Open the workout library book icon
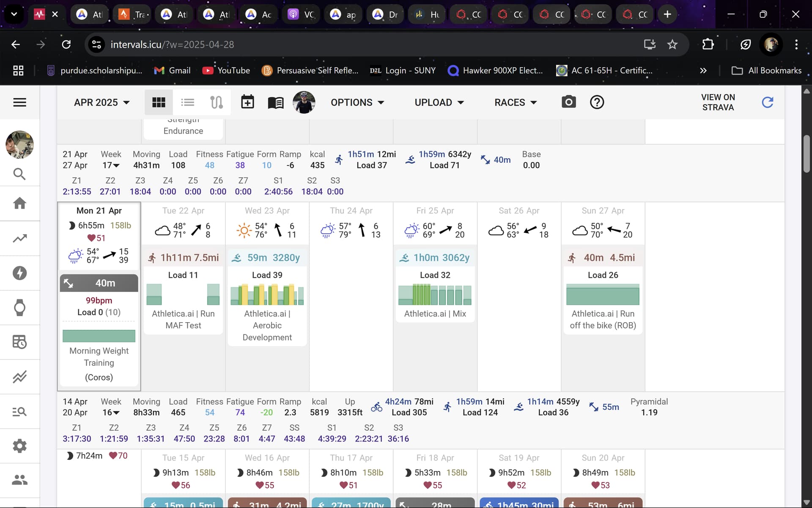 coord(276,102)
